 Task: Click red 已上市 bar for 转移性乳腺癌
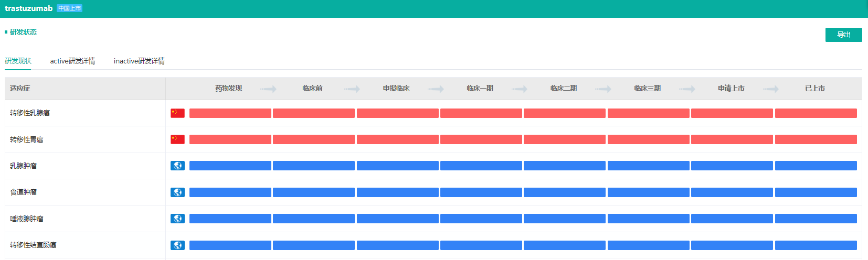(816, 113)
